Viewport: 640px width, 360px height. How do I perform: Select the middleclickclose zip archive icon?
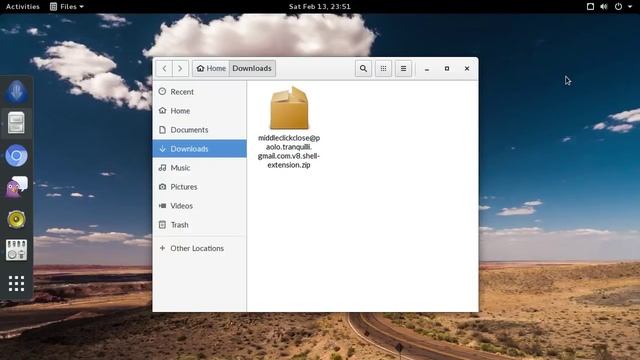[289, 108]
